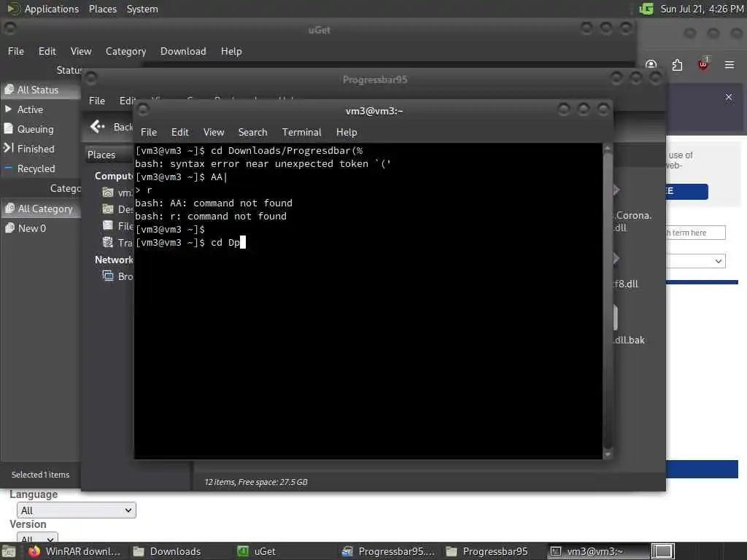Click the search term input field in browser

pyautogui.click(x=695, y=233)
